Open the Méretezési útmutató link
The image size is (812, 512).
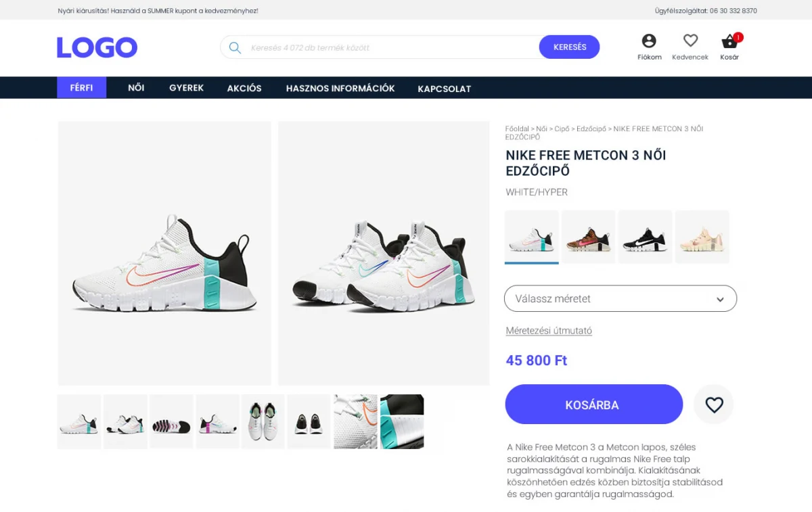549,331
